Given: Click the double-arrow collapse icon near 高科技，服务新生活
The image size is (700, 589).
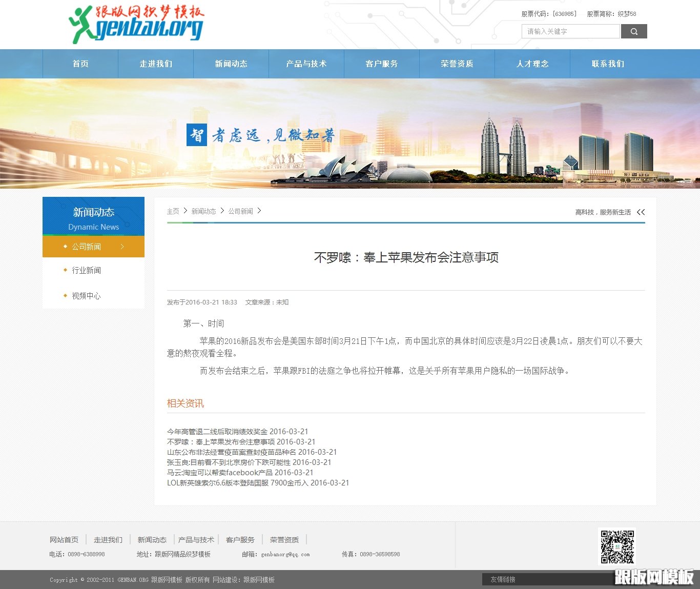Looking at the screenshot, I should pos(641,212).
